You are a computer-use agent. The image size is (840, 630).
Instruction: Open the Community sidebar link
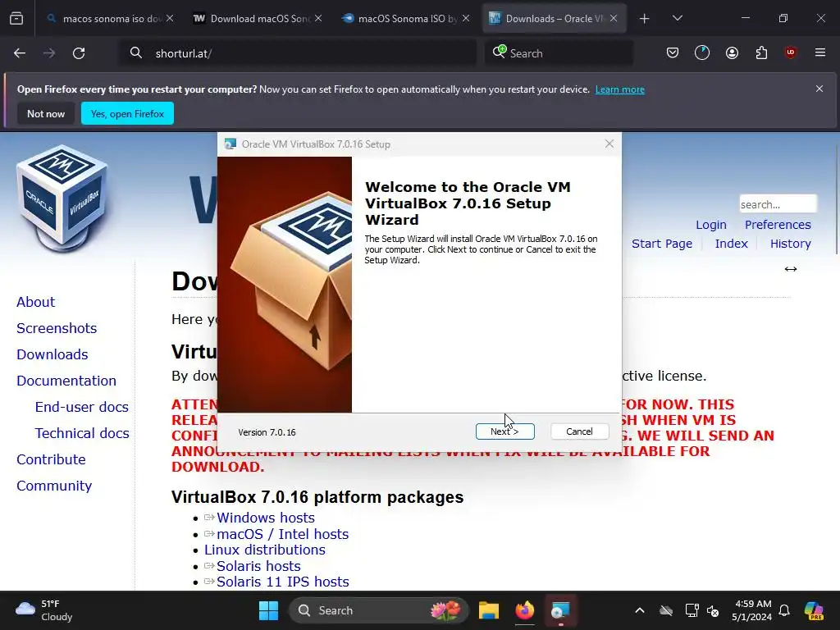pos(54,486)
